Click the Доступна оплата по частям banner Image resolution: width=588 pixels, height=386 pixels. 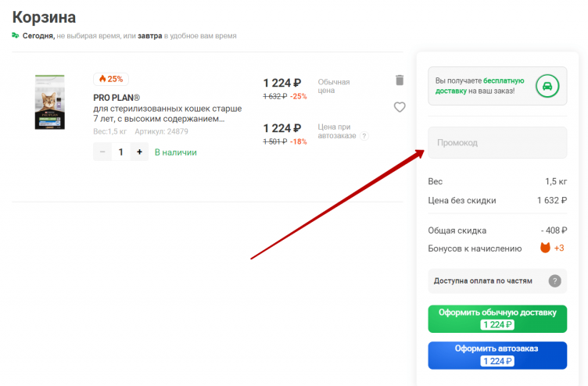[x=483, y=281]
